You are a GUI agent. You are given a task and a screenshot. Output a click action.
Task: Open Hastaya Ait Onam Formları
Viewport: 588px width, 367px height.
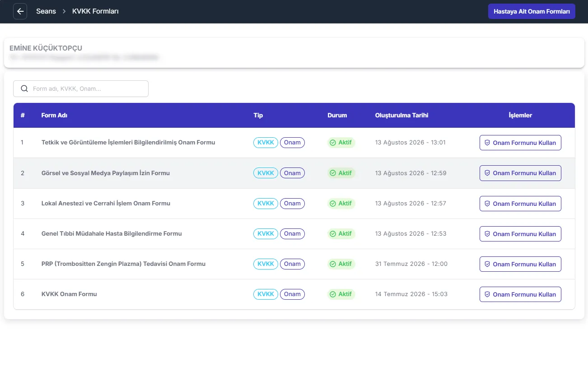[x=532, y=11]
